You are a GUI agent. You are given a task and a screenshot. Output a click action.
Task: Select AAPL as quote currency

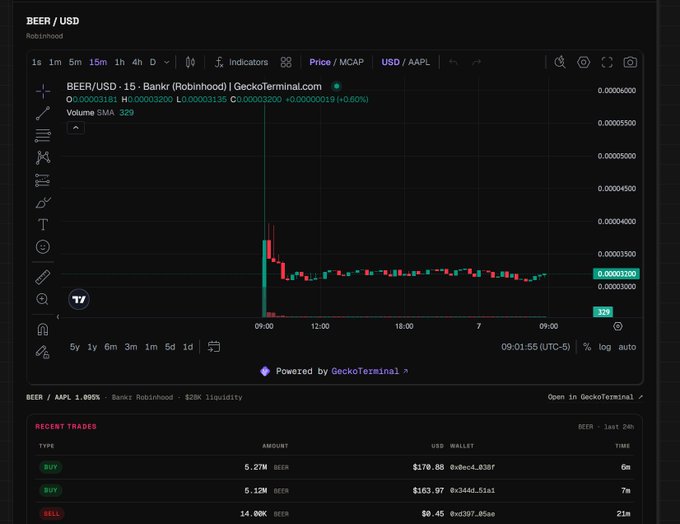click(419, 62)
